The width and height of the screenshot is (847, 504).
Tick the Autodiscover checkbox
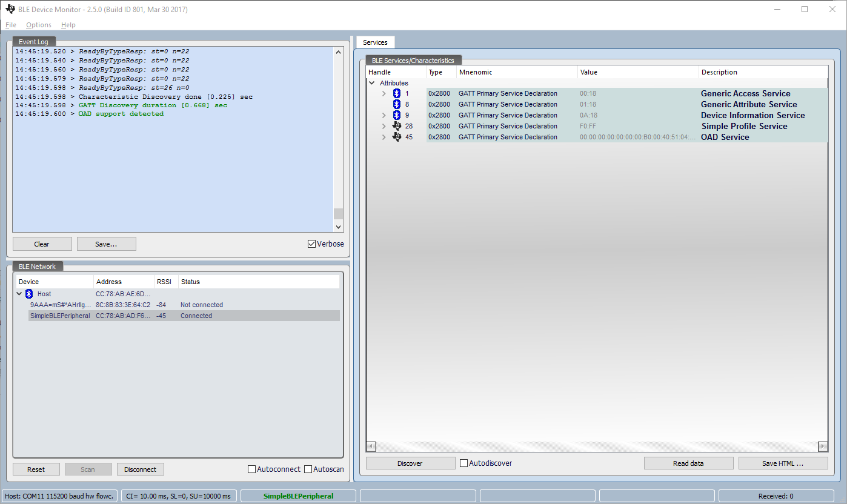click(464, 463)
